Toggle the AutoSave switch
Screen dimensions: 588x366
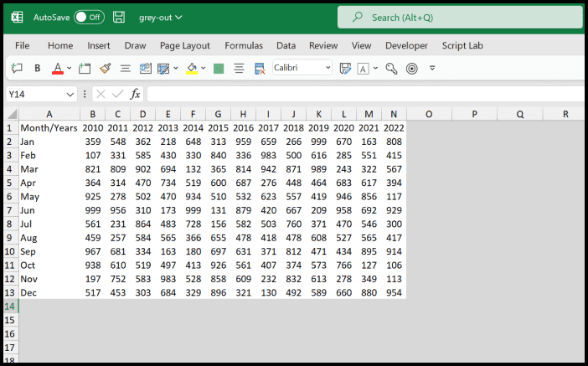pyautogui.click(x=88, y=17)
